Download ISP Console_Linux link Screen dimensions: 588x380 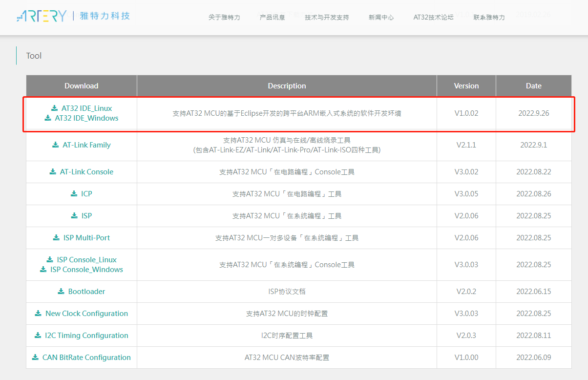click(87, 259)
